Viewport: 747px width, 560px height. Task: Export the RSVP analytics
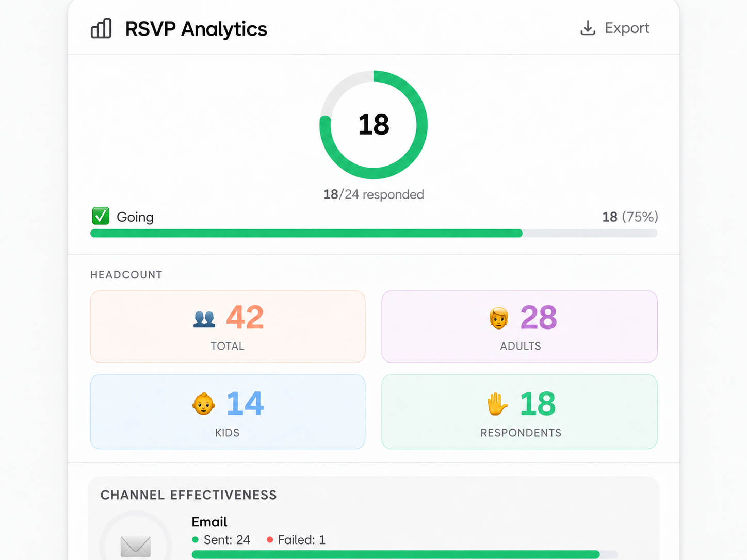[x=615, y=28]
